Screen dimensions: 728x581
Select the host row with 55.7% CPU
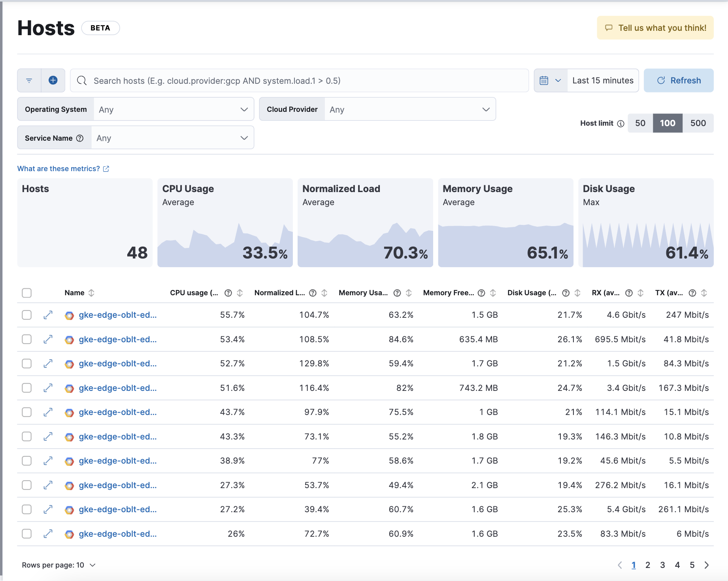coord(27,315)
